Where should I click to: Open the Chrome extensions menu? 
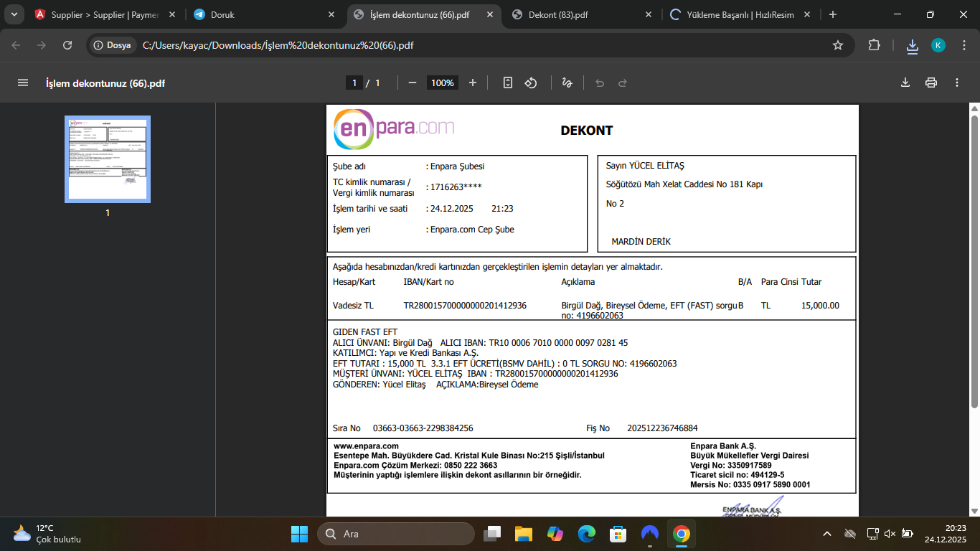pos(874,45)
